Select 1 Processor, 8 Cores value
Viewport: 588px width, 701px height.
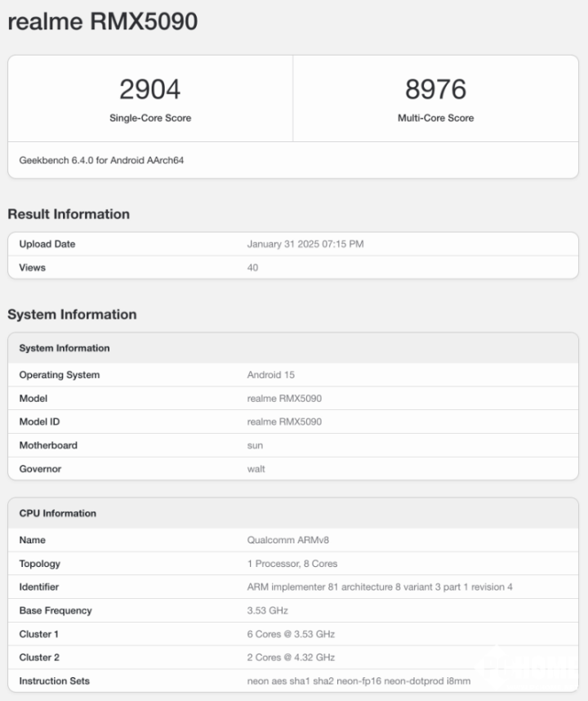(x=292, y=564)
